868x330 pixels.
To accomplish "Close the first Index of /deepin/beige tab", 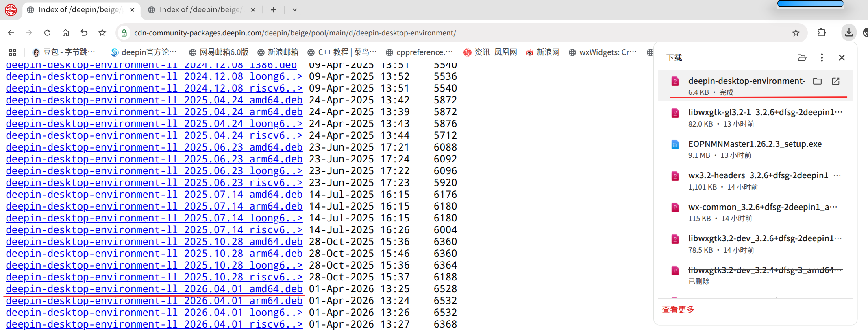I will coord(132,10).
